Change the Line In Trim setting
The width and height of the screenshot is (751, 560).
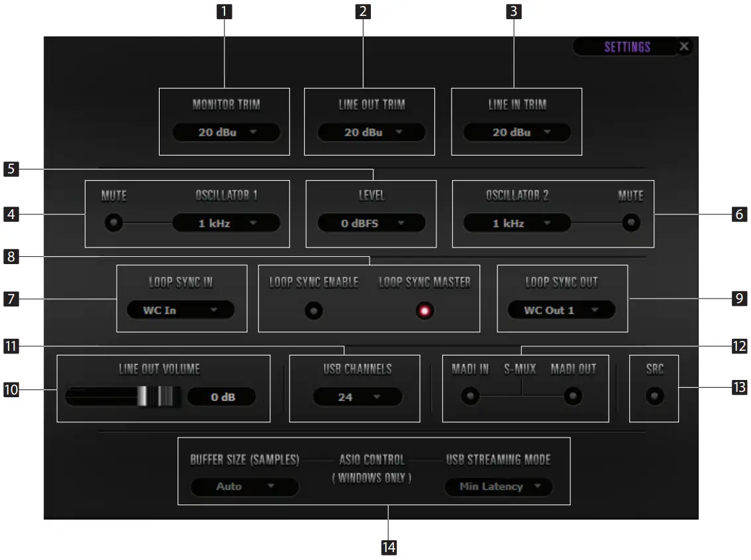pyautogui.click(x=516, y=132)
